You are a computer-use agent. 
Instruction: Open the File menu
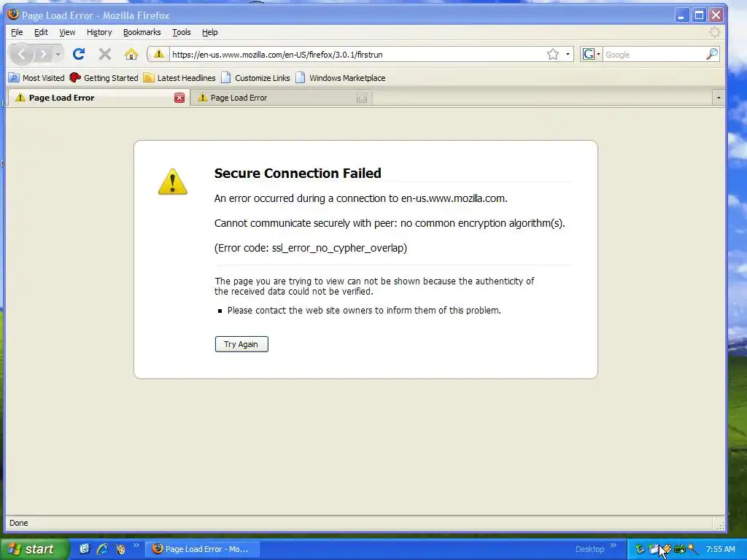click(17, 32)
